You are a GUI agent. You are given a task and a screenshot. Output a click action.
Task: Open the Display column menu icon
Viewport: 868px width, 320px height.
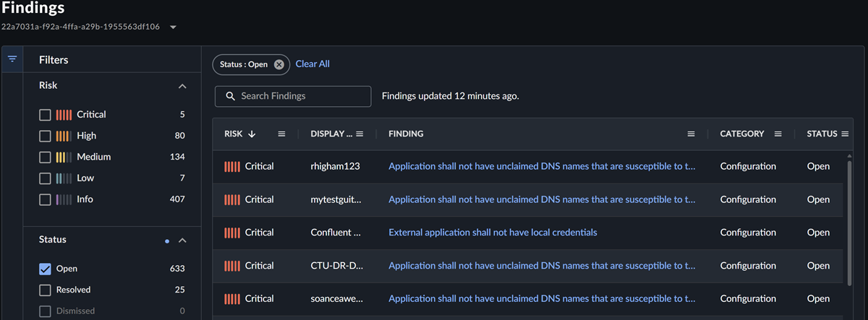pos(359,134)
